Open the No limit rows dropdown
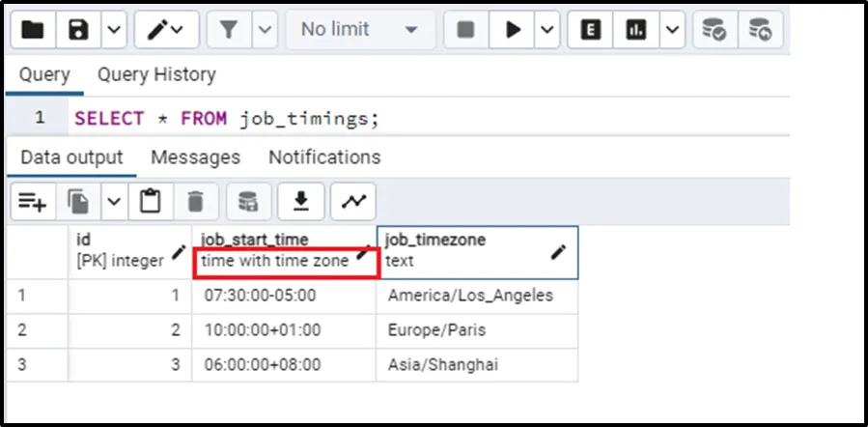 tap(357, 30)
